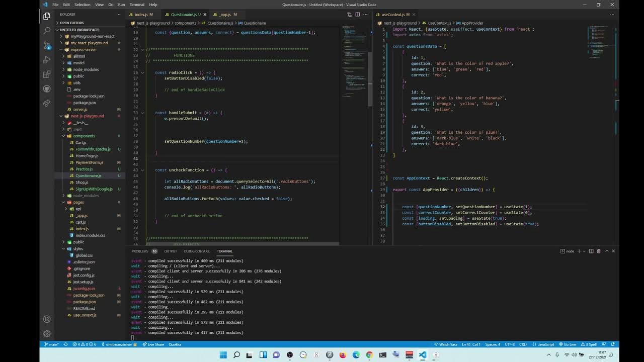Open the File menu
The width and height of the screenshot is (644, 362).
tap(55, 5)
